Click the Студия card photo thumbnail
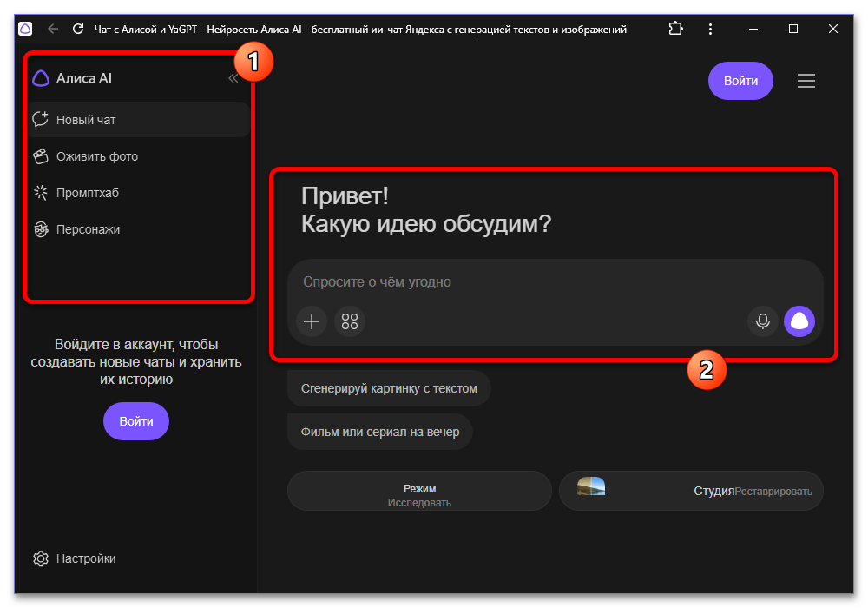868x608 pixels. click(591, 486)
